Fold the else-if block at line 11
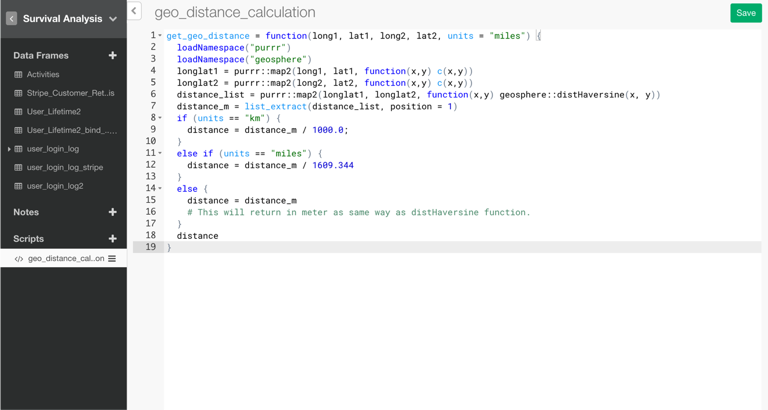768x410 pixels. tap(160, 154)
